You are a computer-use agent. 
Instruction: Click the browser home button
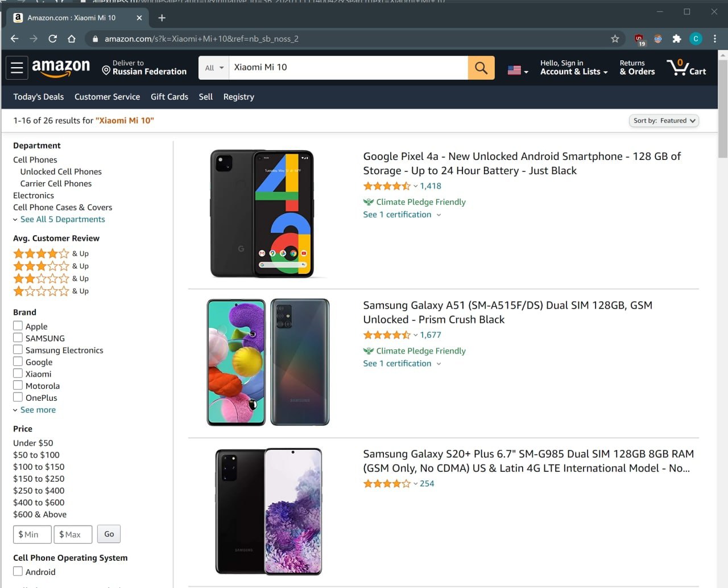click(72, 39)
